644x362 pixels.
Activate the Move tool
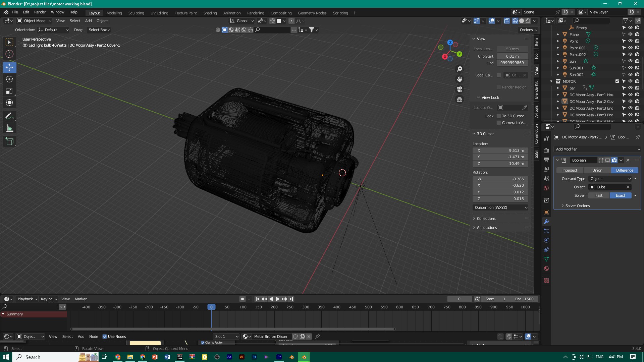click(9, 67)
